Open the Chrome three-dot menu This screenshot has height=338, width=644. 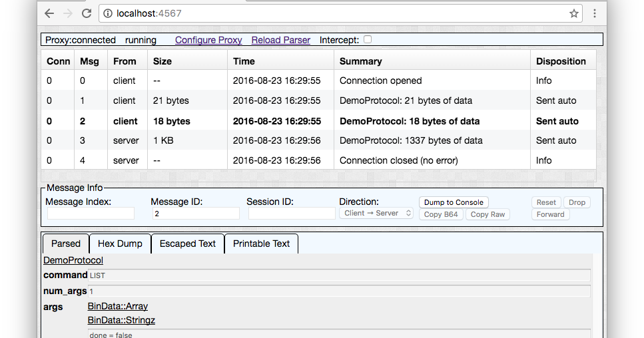coord(595,13)
